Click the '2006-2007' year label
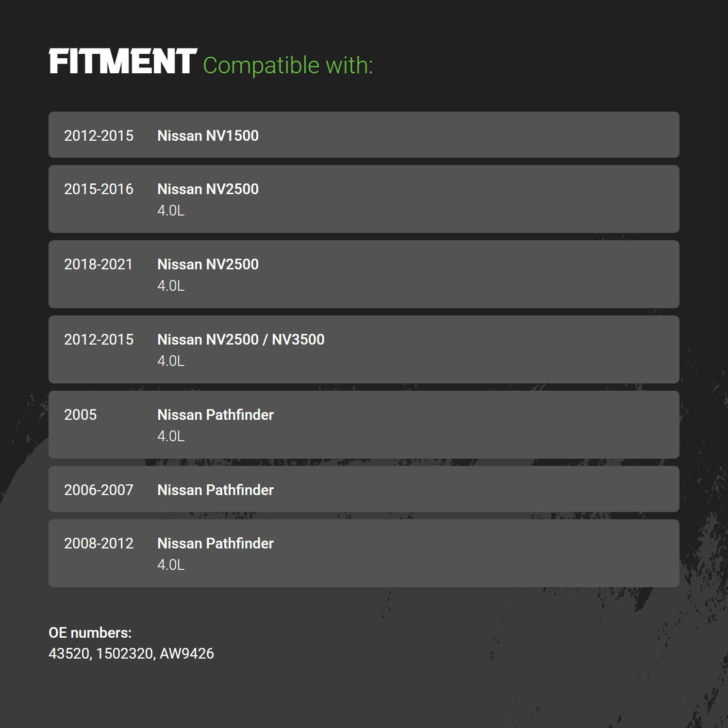Viewport: 728px width, 728px height. [x=99, y=490]
